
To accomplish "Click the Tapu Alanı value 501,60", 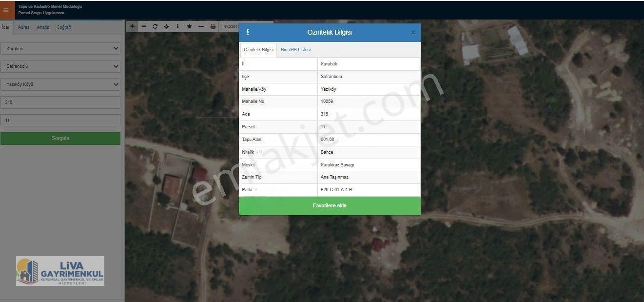I will click(328, 140).
